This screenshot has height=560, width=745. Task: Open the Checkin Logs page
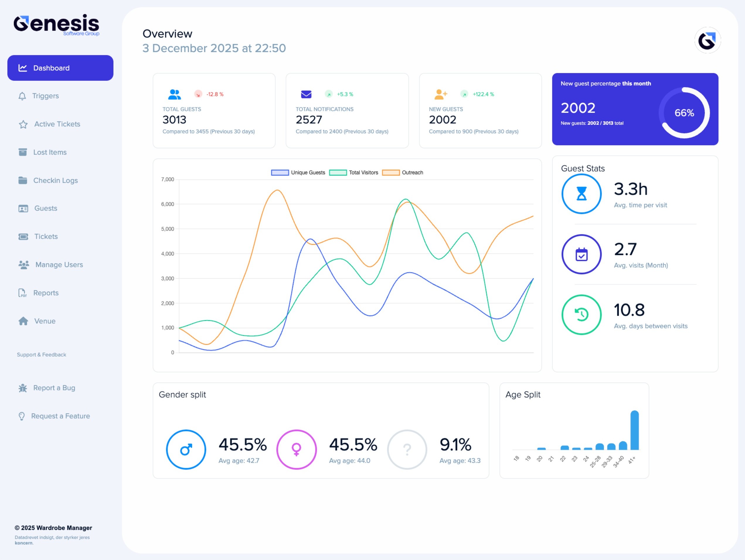55,180
